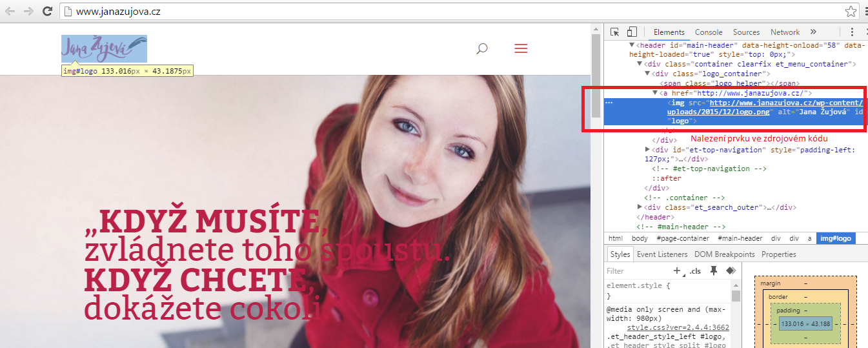Collapse the logo_container div node
This screenshot has height=348, width=868.
tap(647, 74)
